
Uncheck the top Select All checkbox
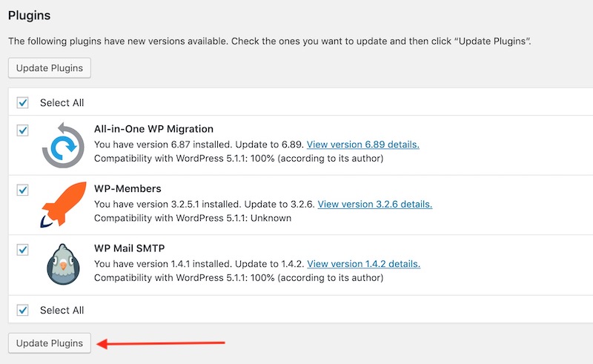click(x=23, y=102)
